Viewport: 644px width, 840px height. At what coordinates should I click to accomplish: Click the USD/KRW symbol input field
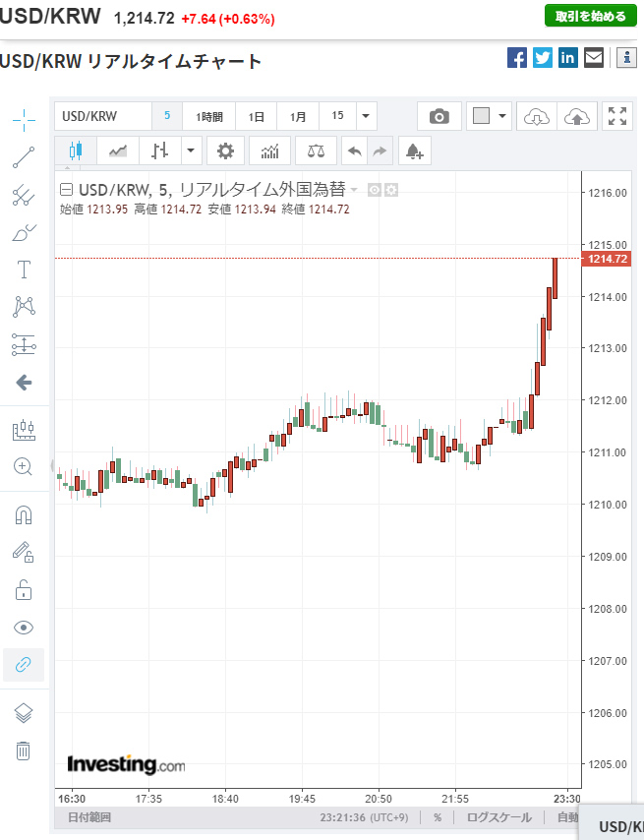pyautogui.click(x=102, y=116)
